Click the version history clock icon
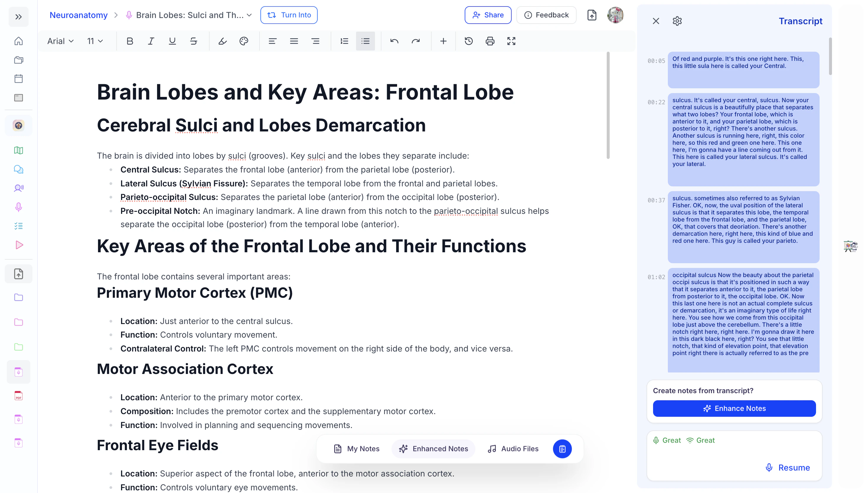 469,41
